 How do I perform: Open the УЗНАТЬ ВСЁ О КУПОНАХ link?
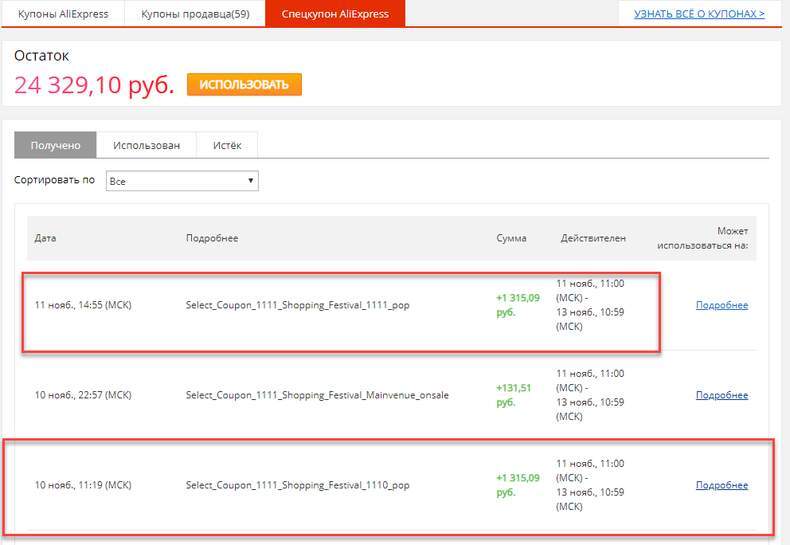tap(699, 14)
